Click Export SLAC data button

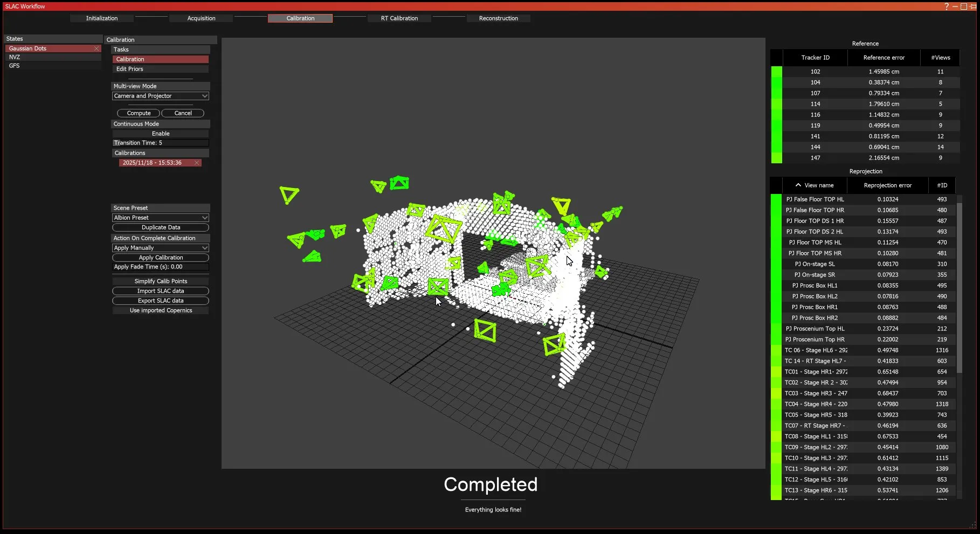[x=161, y=301]
